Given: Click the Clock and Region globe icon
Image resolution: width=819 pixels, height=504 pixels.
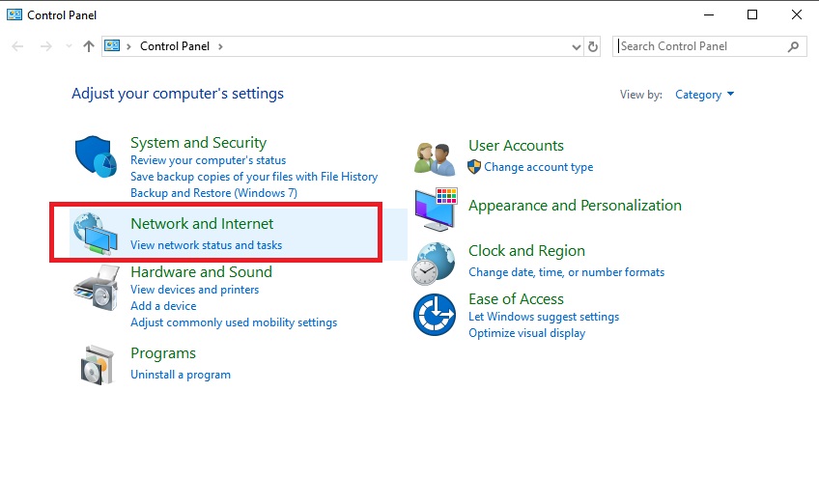Looking at the screenshot, I should [x=434, y=262].
